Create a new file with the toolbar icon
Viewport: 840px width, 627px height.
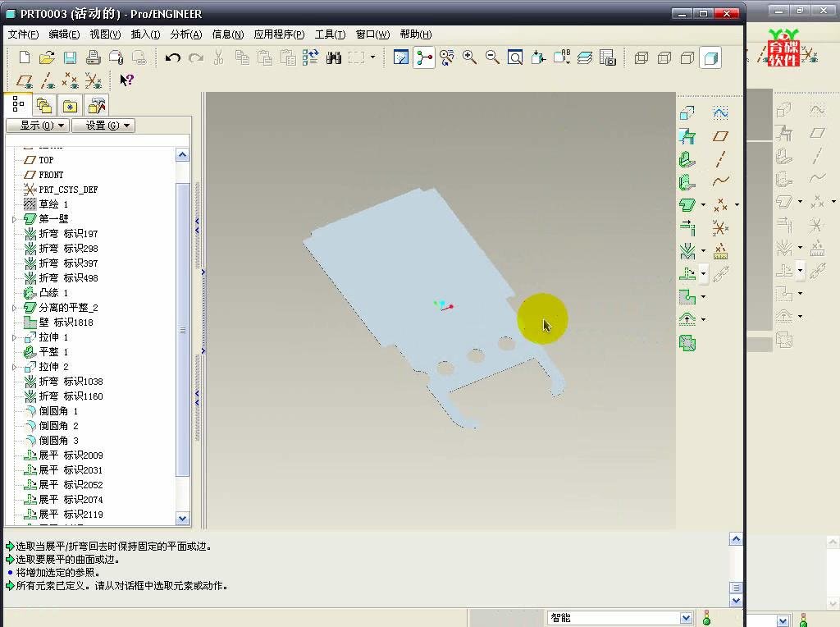pyautogui.click(x=25, y=57)
